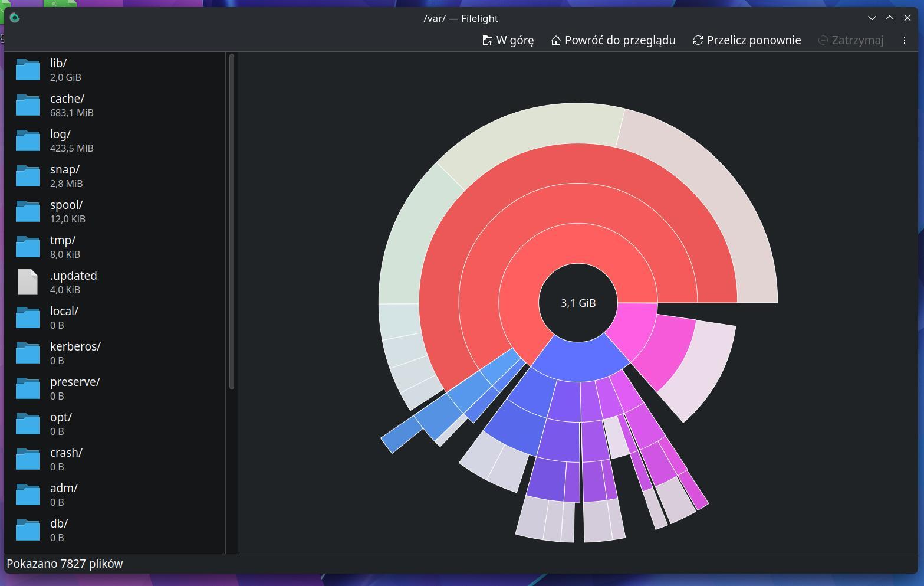Click the crash/ folder icon
Viewport: 924px width, 586px height.
coord(27,459)
